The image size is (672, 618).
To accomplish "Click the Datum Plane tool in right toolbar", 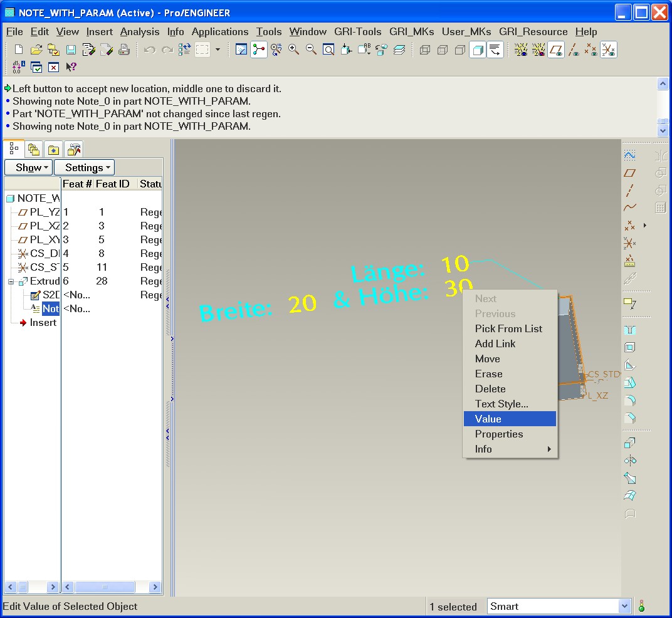I will coord(629,173).
